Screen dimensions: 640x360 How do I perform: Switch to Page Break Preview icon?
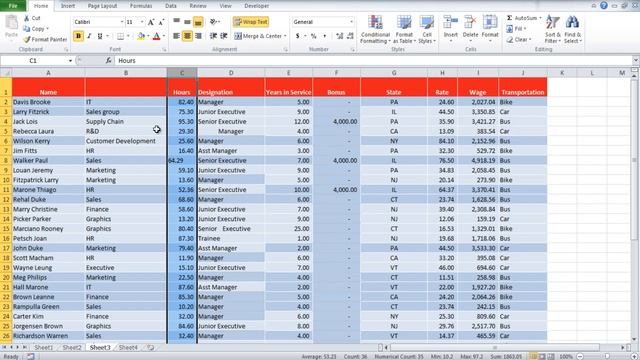coord(551,356)
